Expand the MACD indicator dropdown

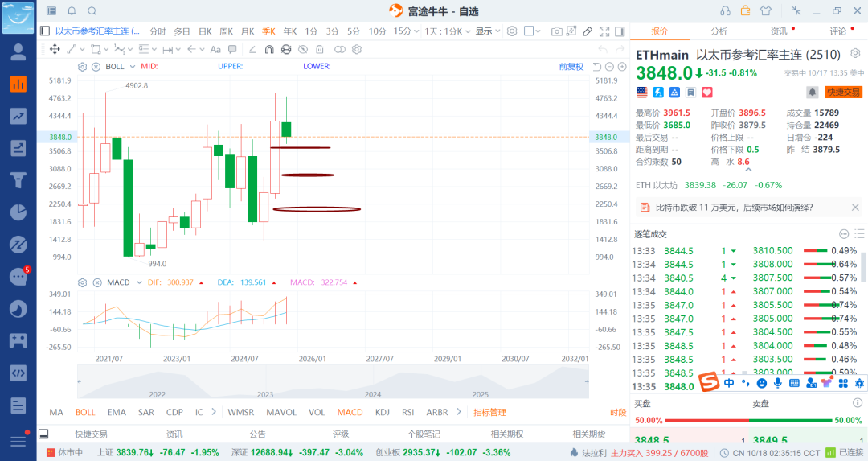pyautogui.click(x=139, y=282)
